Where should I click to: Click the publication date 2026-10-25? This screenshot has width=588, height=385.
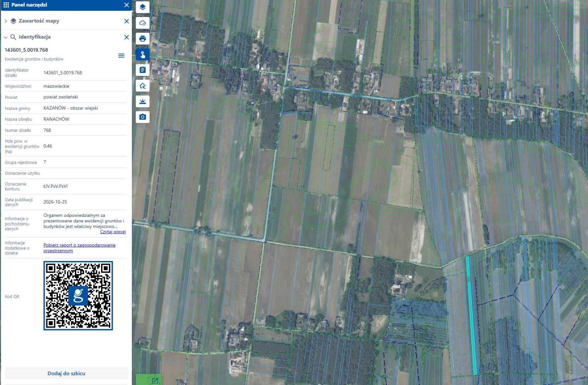(x=56, y=202)
